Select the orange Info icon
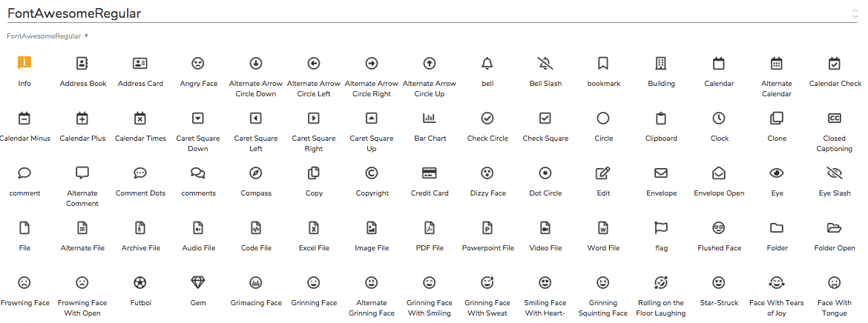 (24, 63)
